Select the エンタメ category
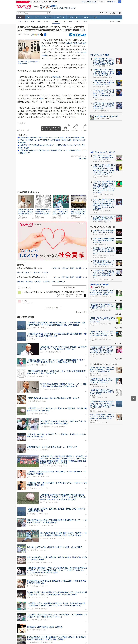 coord(47,21)
